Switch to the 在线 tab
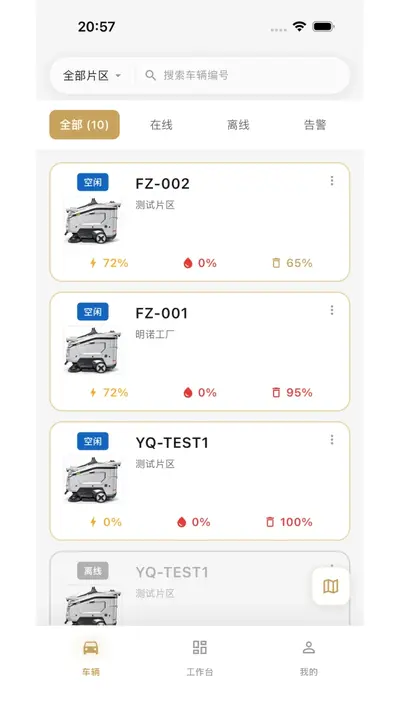The image size is (400, 712). [x=161, y=125]
